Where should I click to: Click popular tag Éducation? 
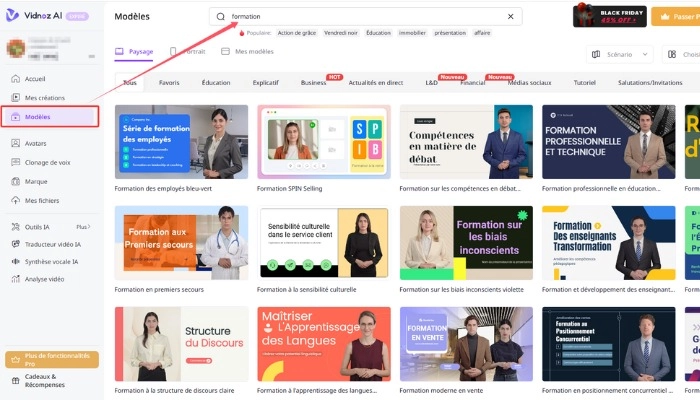(x=379, y=33)
